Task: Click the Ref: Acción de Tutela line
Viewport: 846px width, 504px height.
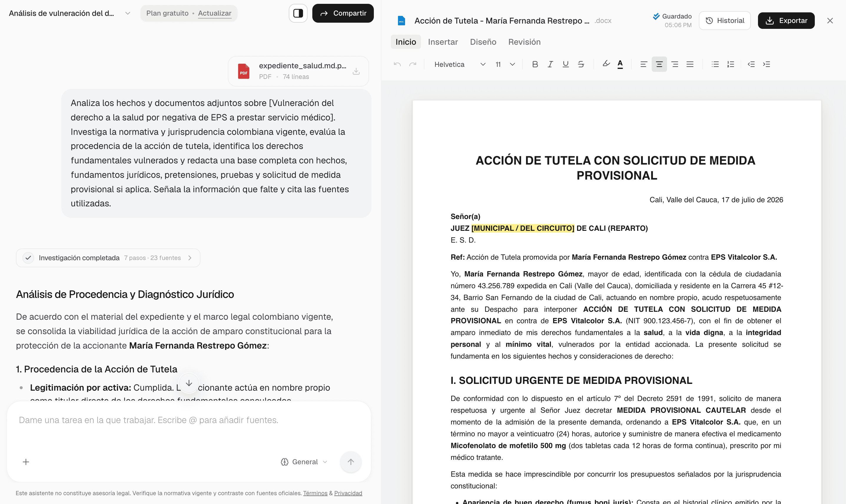Action: pyautogui.click(x=613, y=257)
